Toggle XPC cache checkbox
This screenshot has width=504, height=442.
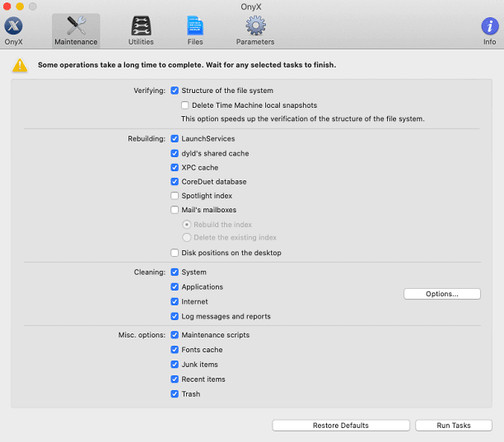(175, 168)
